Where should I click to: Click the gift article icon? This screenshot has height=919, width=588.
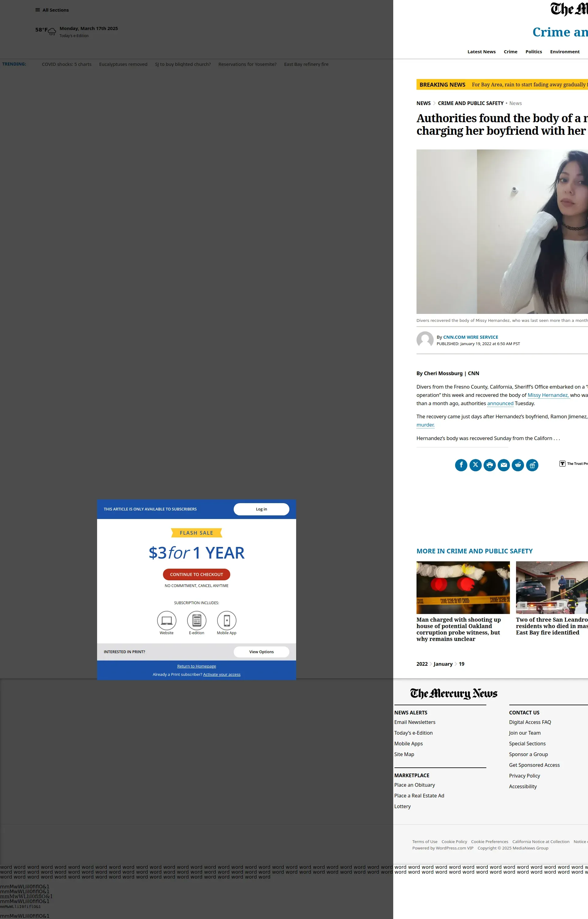pos(532,465)
